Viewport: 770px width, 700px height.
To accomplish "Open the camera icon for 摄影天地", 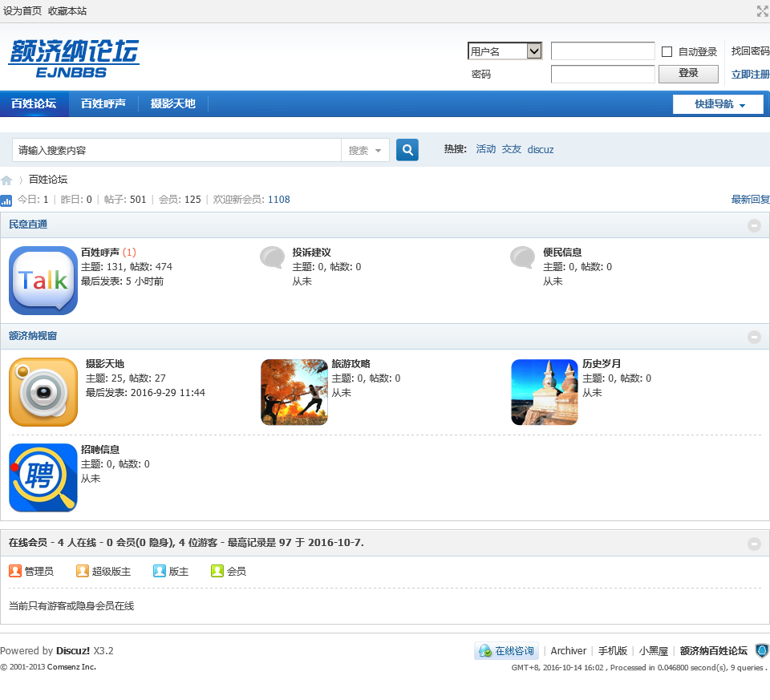I will [43, 392].
